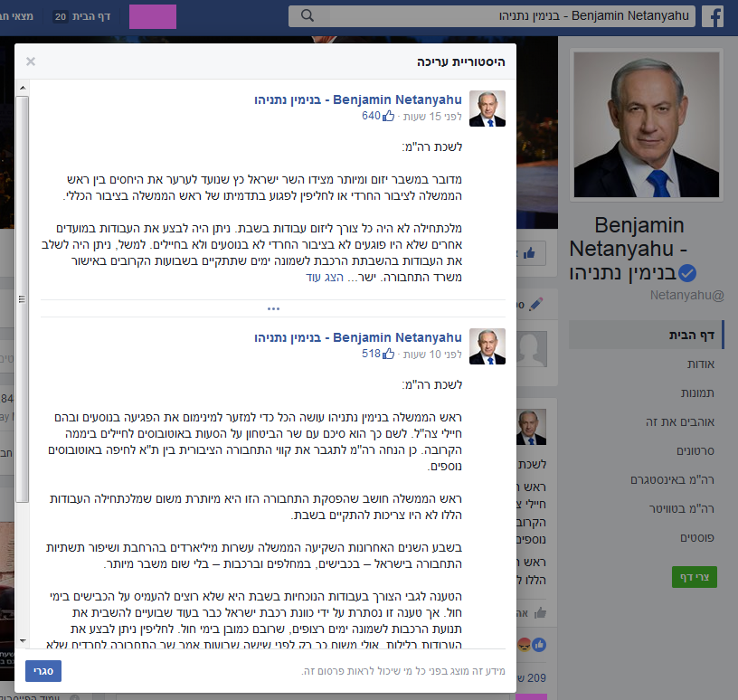Click the verified badge next to page name
The width and height of the screenshot is (738, 700).
point(687,273)
